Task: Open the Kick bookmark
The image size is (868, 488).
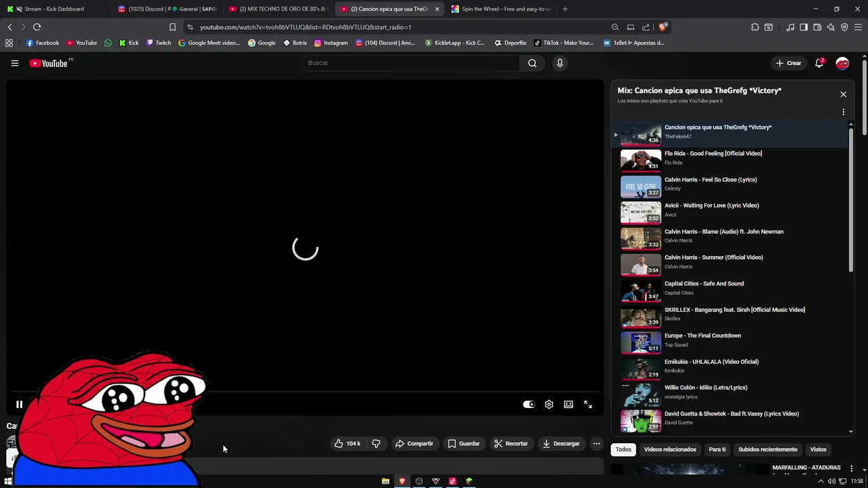Action: 129,43
